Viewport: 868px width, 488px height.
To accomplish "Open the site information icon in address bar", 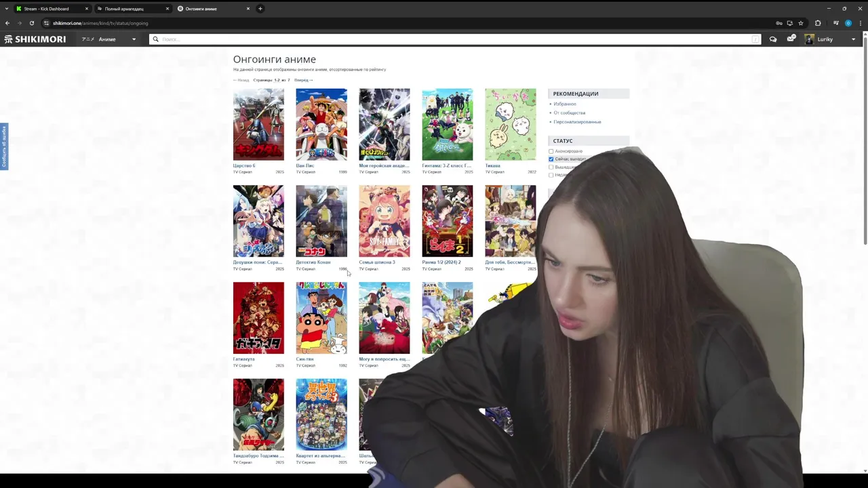I will 46,23.
